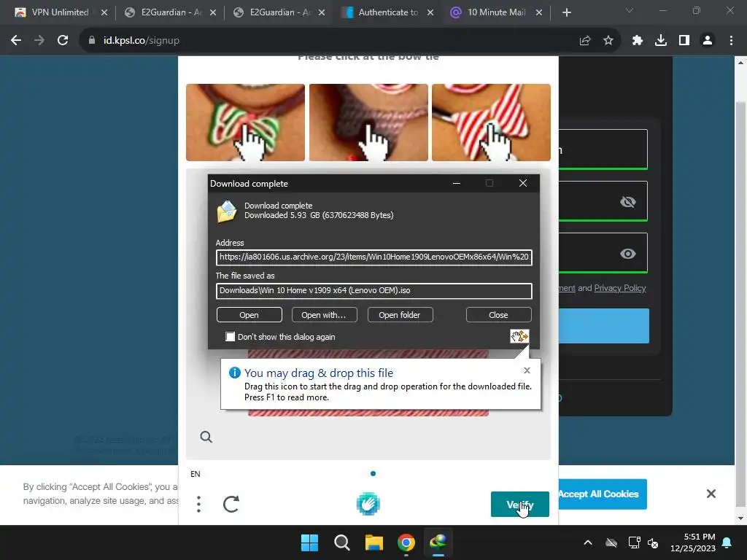Click the muted volume tray icon
This screenshot has width=747, height=560.
[653, 542]
